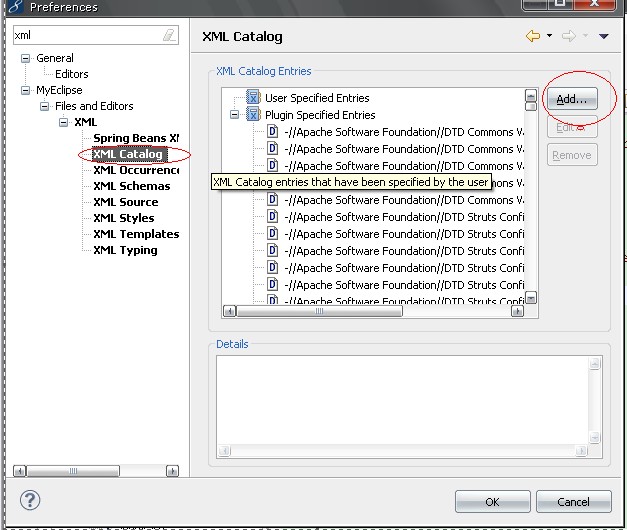Open the XML Templates preference page
Image resolution: width=627 pixels, height=530 pixels.
tap(136, 234)
